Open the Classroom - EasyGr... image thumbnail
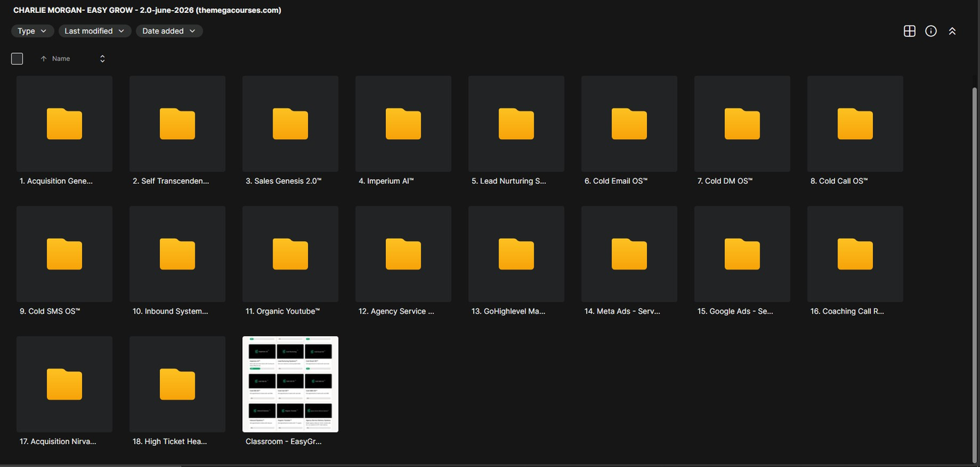The width and height of the screenshot is (980, 467). pos(290,384)
